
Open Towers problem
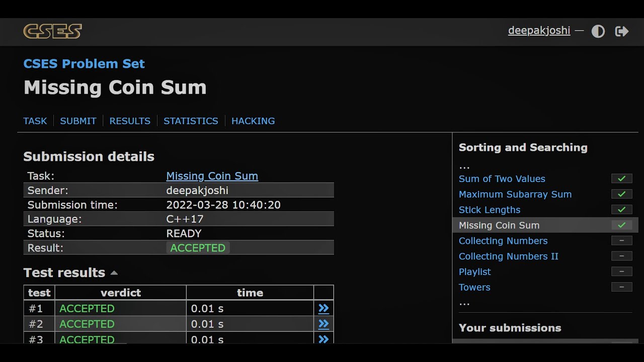tap(474, 288)
